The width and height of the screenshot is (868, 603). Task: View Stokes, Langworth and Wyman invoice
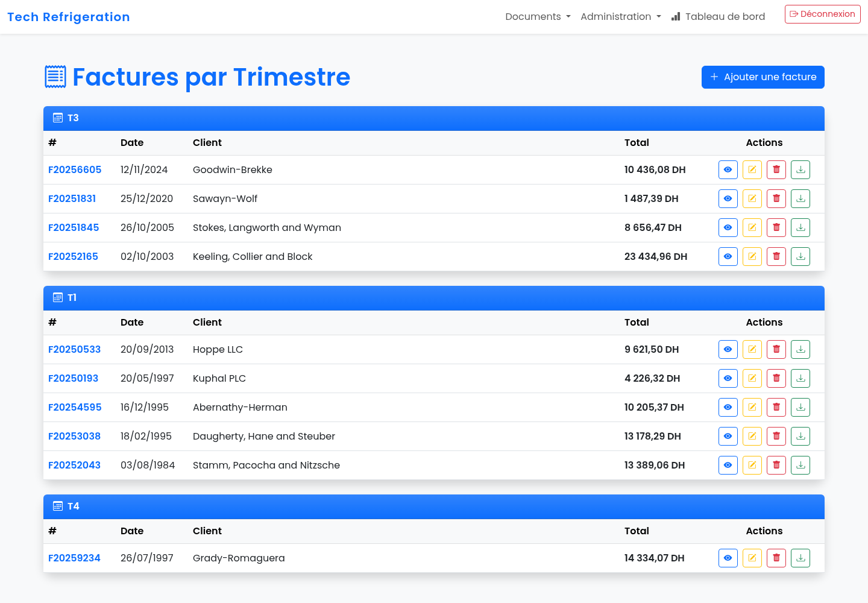click(x=728, y=228)
